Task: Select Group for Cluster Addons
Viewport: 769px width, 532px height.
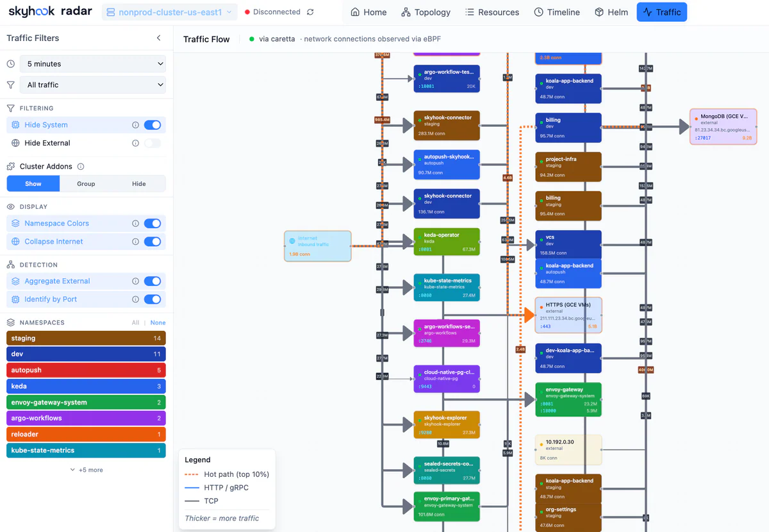Action: 86,184
